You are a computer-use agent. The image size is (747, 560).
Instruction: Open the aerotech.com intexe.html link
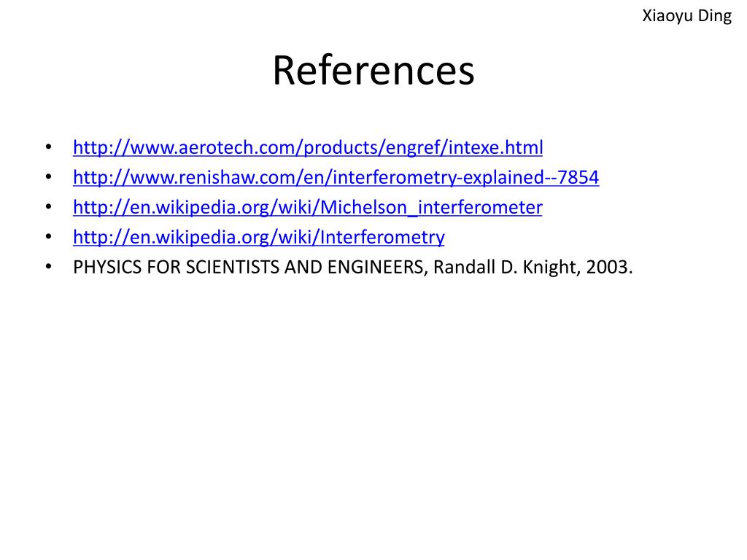pyautogui.click(x=308, y=147)
